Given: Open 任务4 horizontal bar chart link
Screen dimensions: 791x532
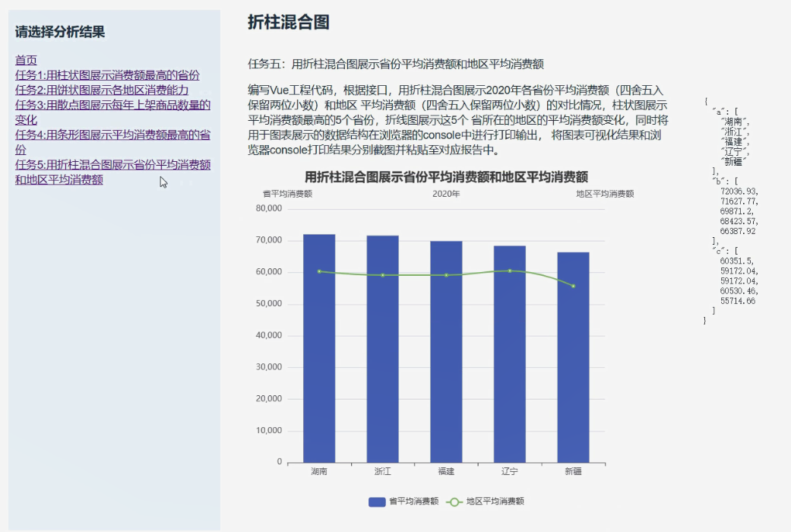Looking at the screenshot, I should 112,135.
